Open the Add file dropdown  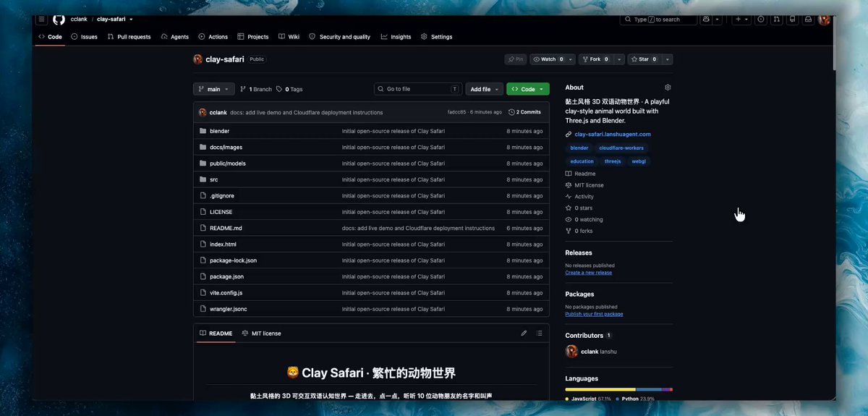tap(484, 89)
